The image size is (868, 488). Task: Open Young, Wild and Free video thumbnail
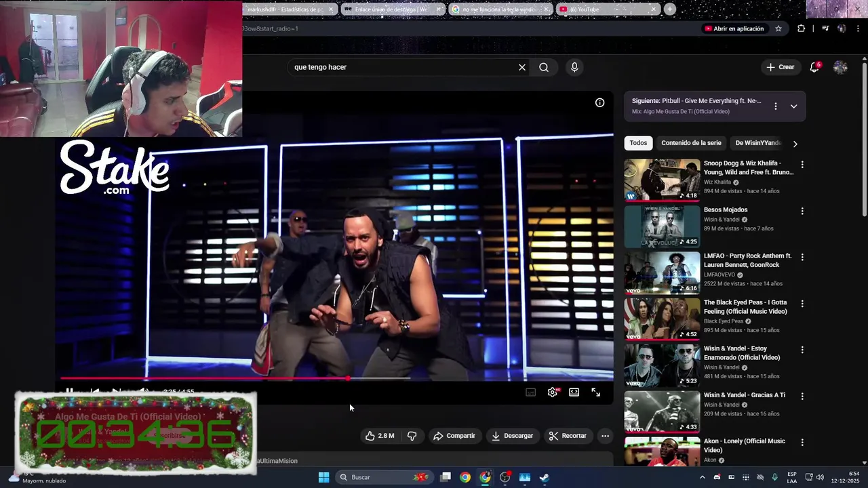click(x=662, y=180)
